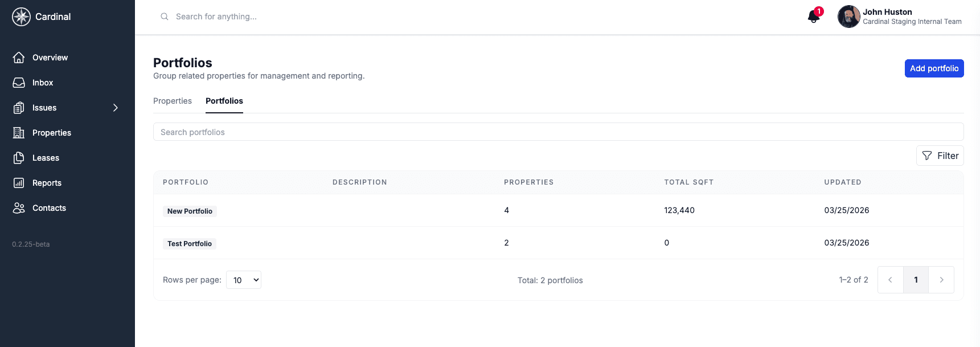Click the Portfolios page heading
Viewport: 980px width, 347px height.
(183, 63)
